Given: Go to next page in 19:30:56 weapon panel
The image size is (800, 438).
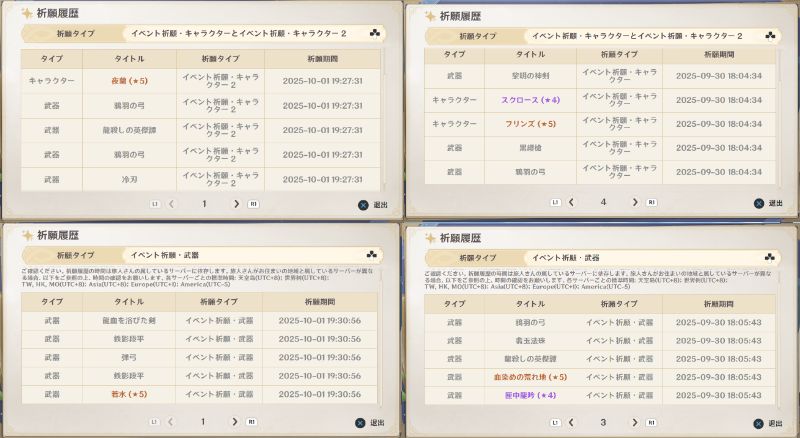Looking at the screenshot, I should pos(235,422).
